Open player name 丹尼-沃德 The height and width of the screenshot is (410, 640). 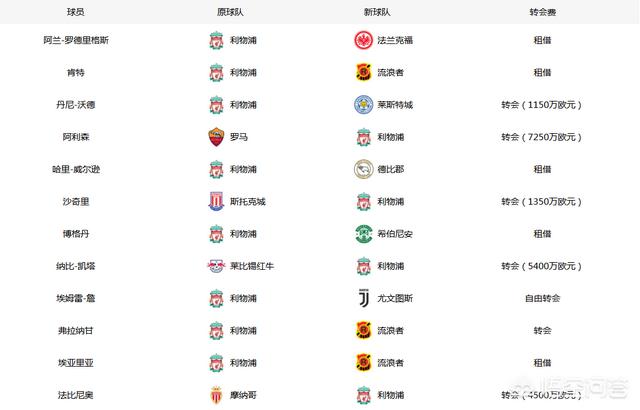tap(76, 104)
